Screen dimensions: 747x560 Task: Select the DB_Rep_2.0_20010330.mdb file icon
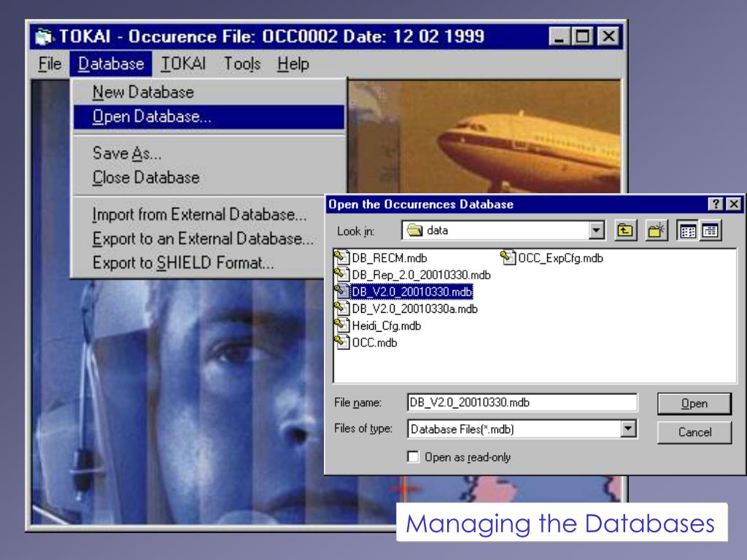point(341,275)
